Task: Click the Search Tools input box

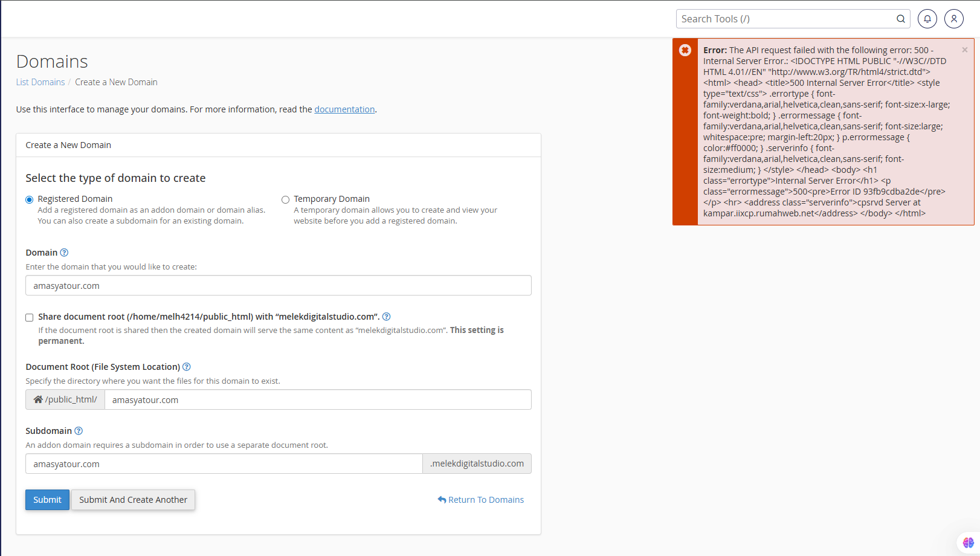Action: coord(785,19)
